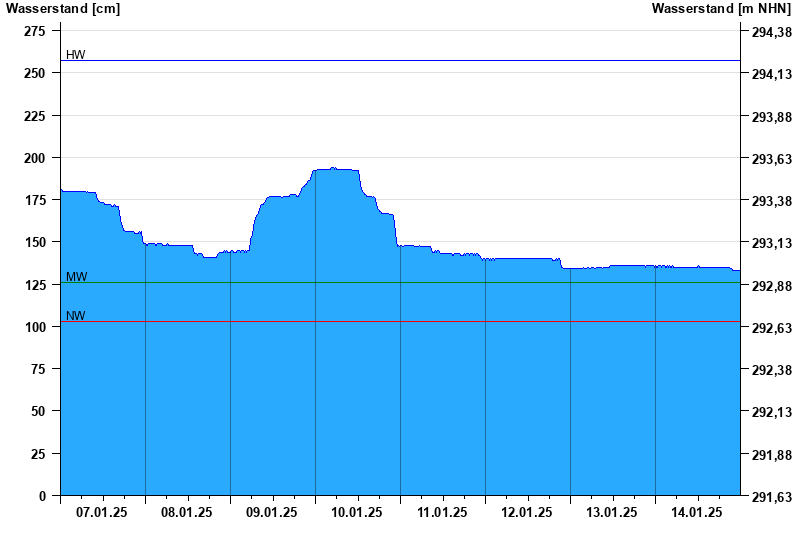Click the 292,88 right axis value

coord(772,286)
